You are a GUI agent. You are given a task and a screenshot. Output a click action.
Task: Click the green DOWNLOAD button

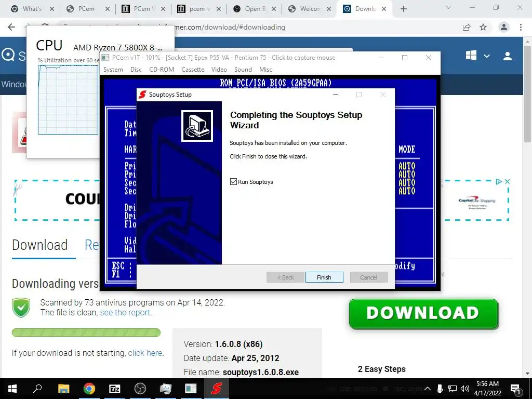click(x=424, y=313)
